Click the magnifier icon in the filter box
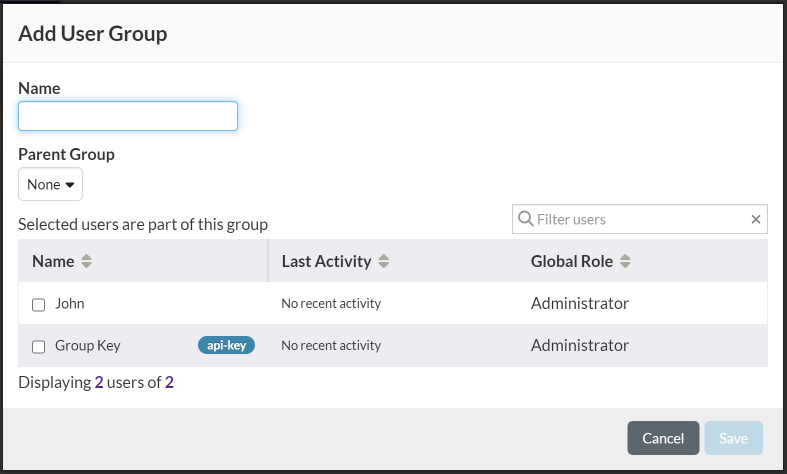787x474 pixels. pos(525,219)
